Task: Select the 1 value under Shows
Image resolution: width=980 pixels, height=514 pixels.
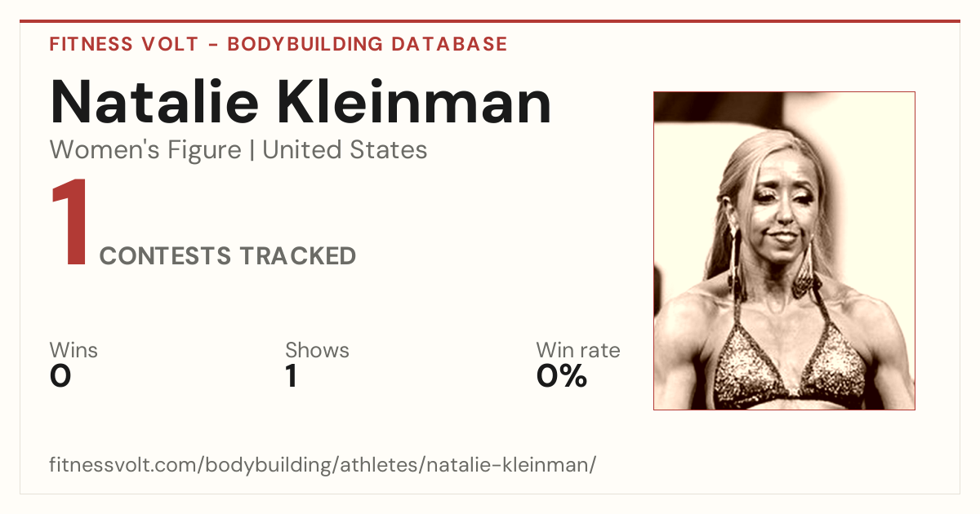Action: 291,376
